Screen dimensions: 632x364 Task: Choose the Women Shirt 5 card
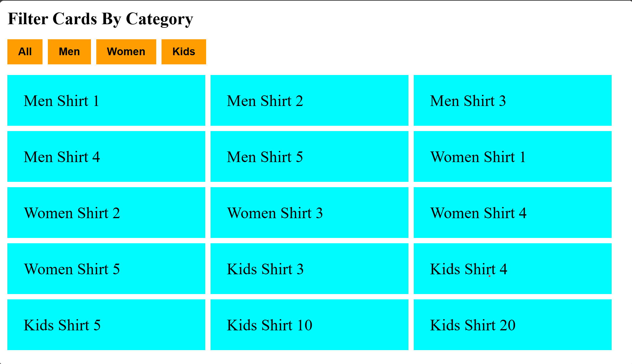tap(106, 269)
